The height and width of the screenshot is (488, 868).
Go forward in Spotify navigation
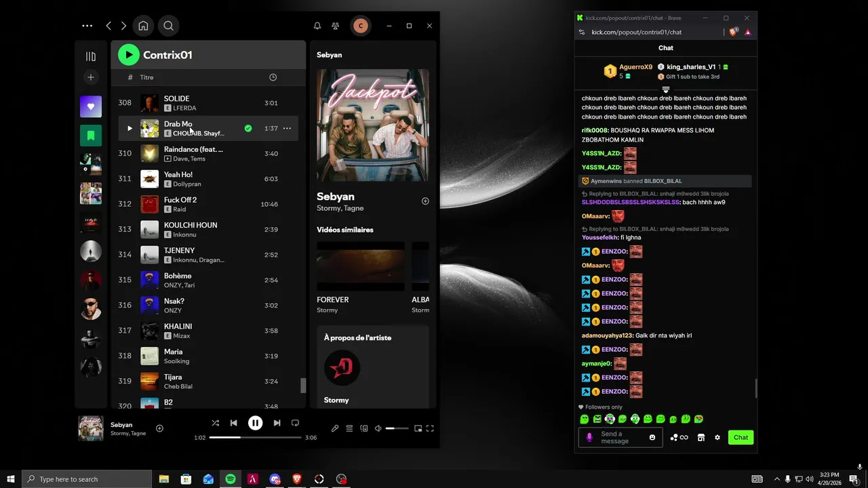(x=123, y=26)
